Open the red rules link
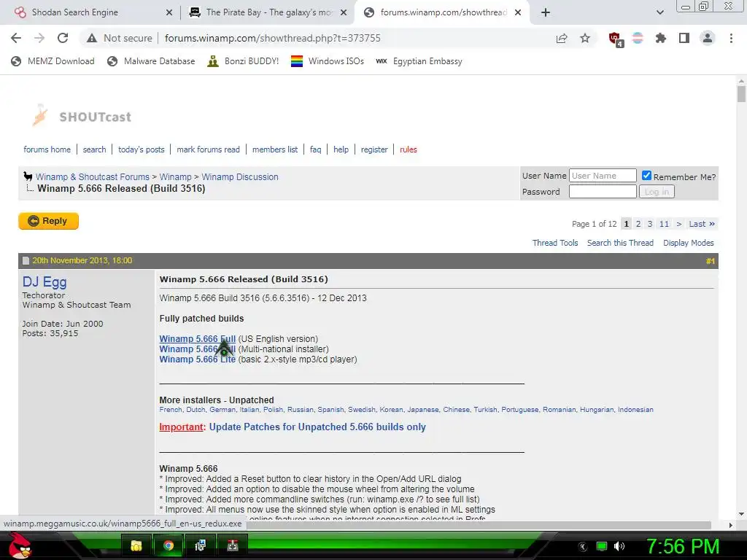The width and height of the screenshot is (747, 560). click(409, 149)
